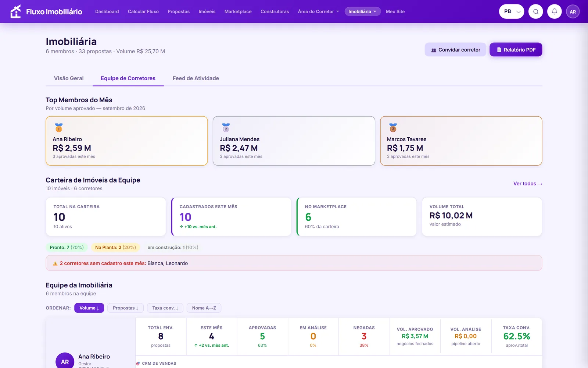Go to Marketplace in the navbar
Screen dimensions: 588x368
(238, 11)
